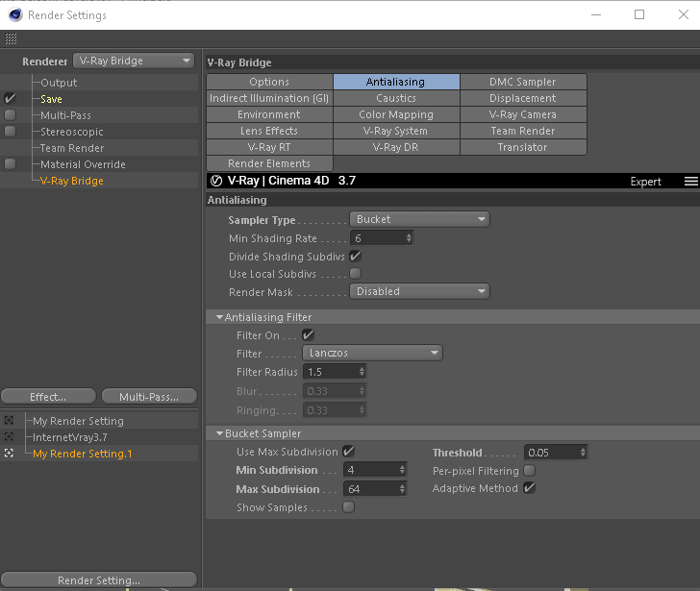This screenshot has width=700, height=591.
Task: Click active target icon beside My Render Setting.1
Action: click(x=9, y=454)
